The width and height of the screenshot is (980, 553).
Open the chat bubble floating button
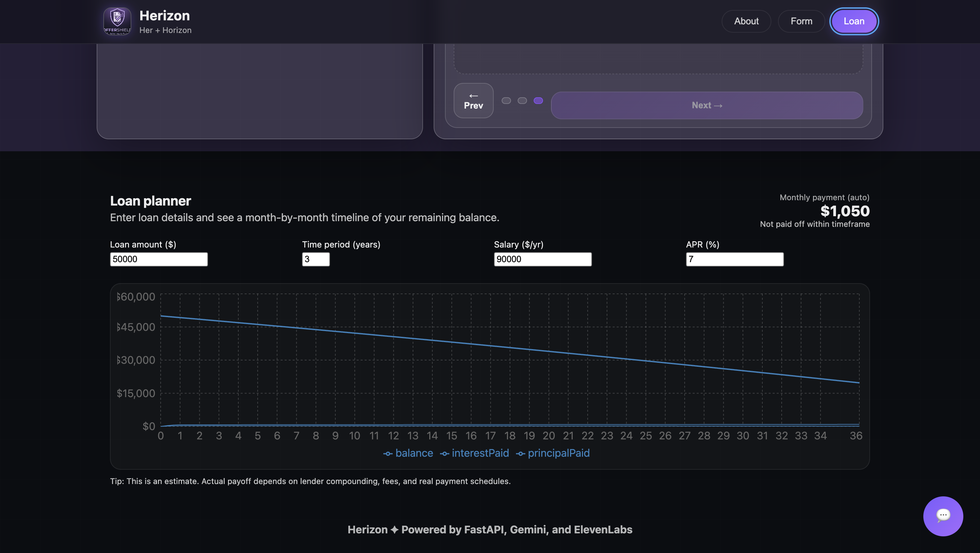coord(943,516)
